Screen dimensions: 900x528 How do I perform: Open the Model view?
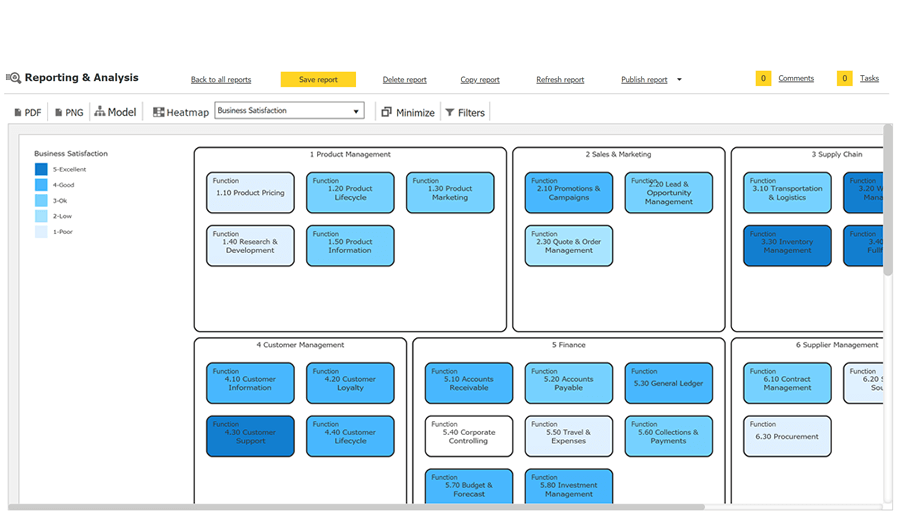coord(115,112)
